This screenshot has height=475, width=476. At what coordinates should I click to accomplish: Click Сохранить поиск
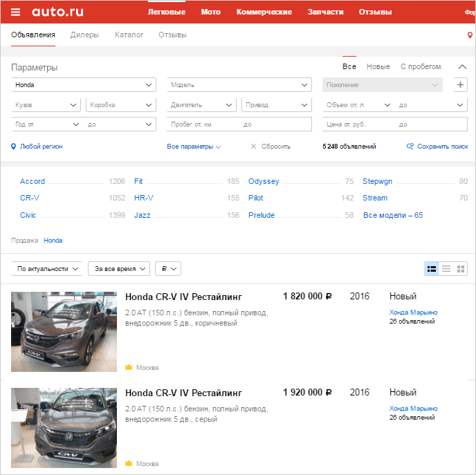(442, 147)
